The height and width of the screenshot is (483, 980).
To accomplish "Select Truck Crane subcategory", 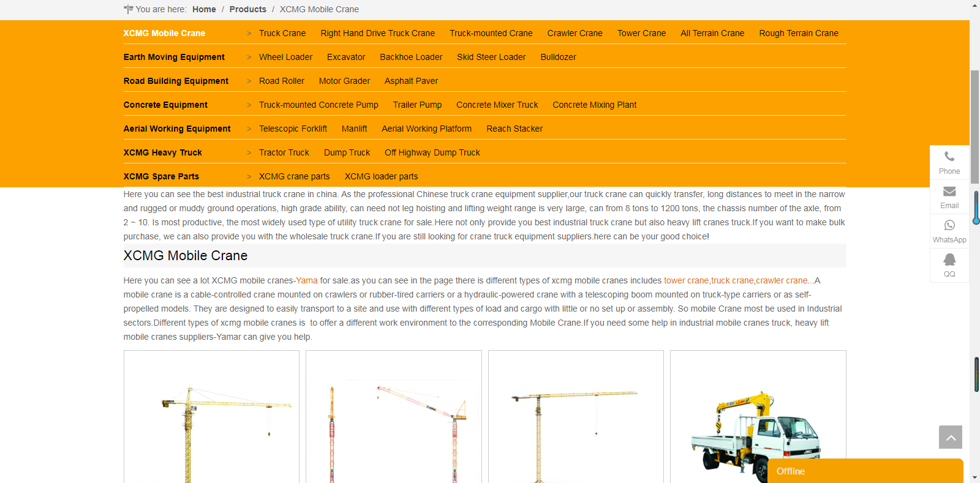I will click(282, 33).
